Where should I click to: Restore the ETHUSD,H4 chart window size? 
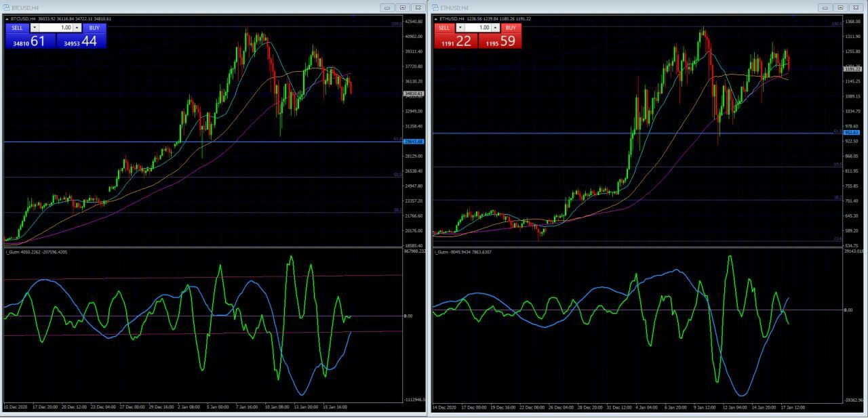click(x=840, y=7)
